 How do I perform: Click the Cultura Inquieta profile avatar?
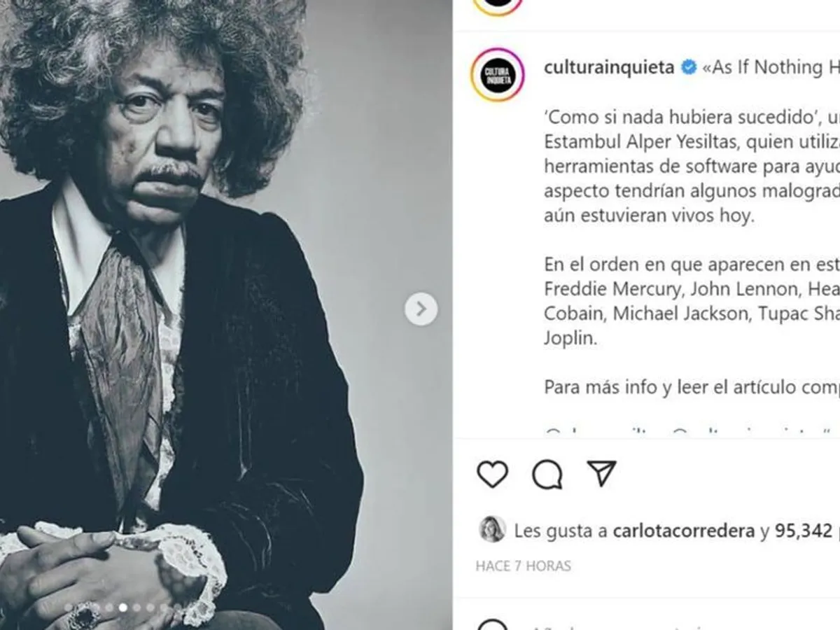498,75
